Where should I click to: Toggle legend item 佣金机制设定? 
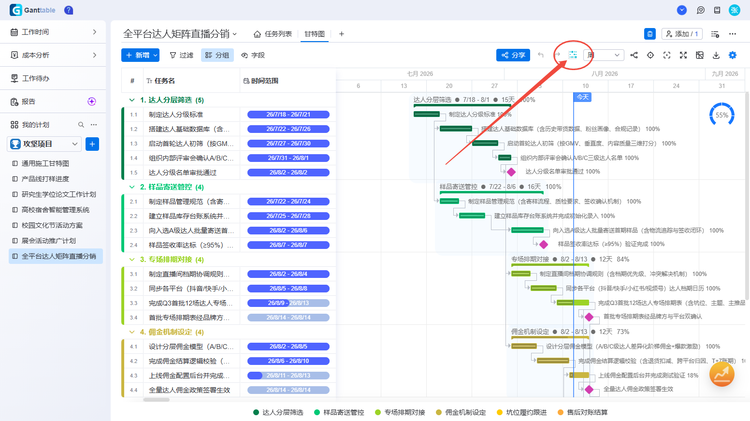click(461, 412)
